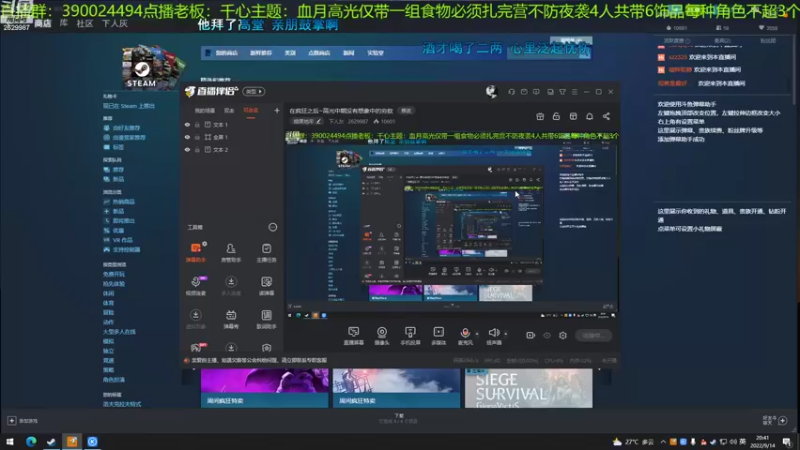Toggle the padlock icon above the preview
The width and height of the screenshot is (800, 450).
(556, 116)
